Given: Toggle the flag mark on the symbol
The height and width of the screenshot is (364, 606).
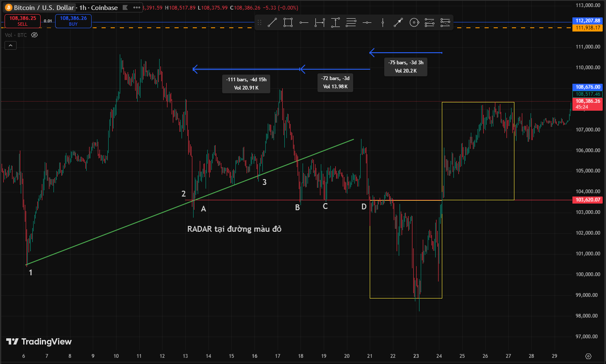Looking at the screenshot, I should 125,7.
